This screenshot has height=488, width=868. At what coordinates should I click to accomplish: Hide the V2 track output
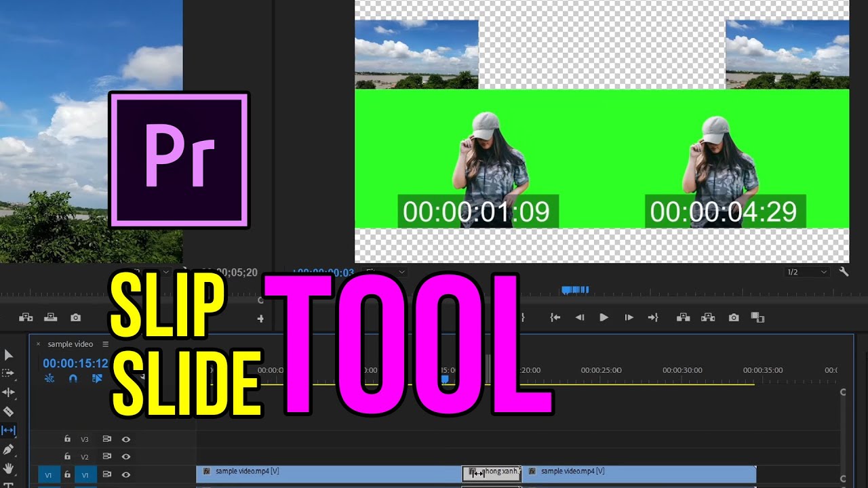tap(125, 457)
